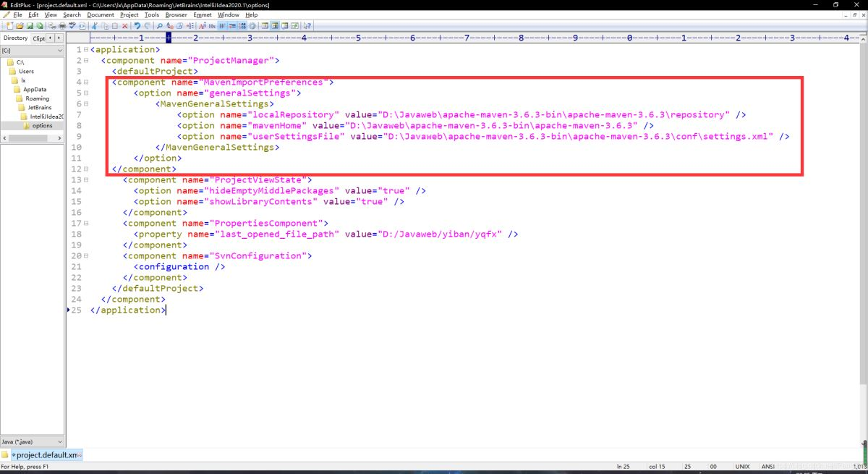Click the Undo arrow icon
Viewport: 868px width, 474px height.
pos(137,26)
